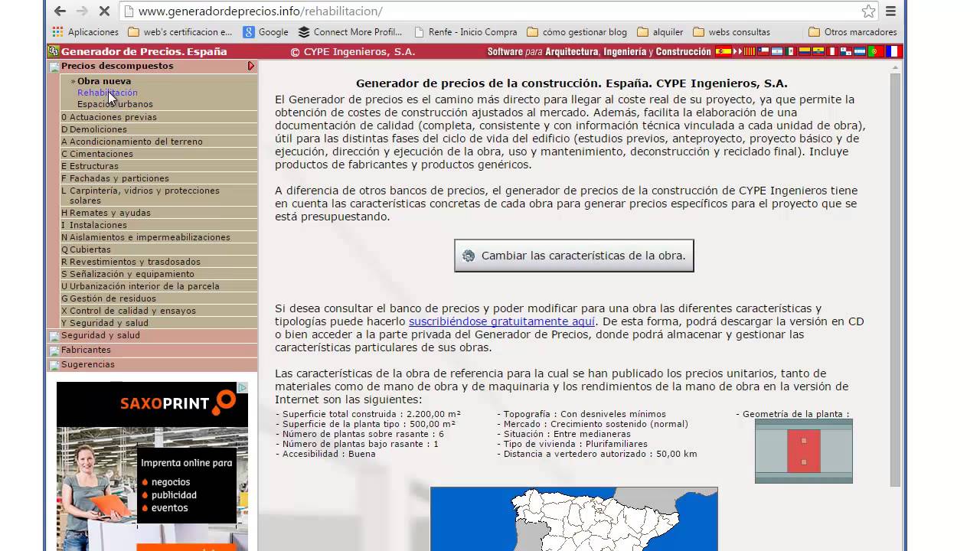This screenshot has width=980, height=551.
Task: Select the Panama flag
Action: pos(846,52)
